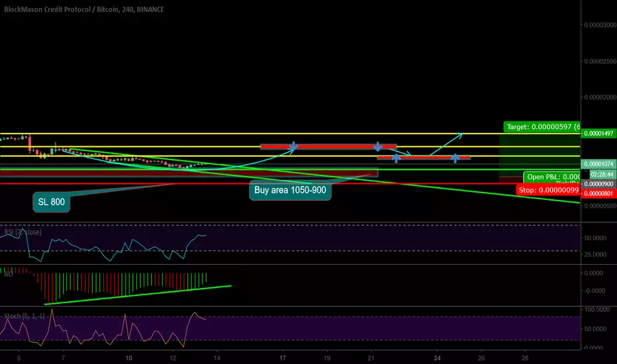Click the current price tag 0.00001074
This screenshot has width=617, height=364.
click(x=598, y=163)
